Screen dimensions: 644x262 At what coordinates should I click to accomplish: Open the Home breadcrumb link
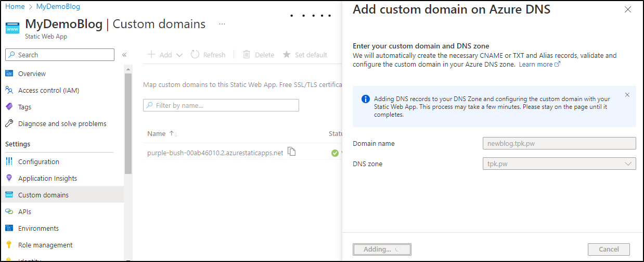[15, 7]
